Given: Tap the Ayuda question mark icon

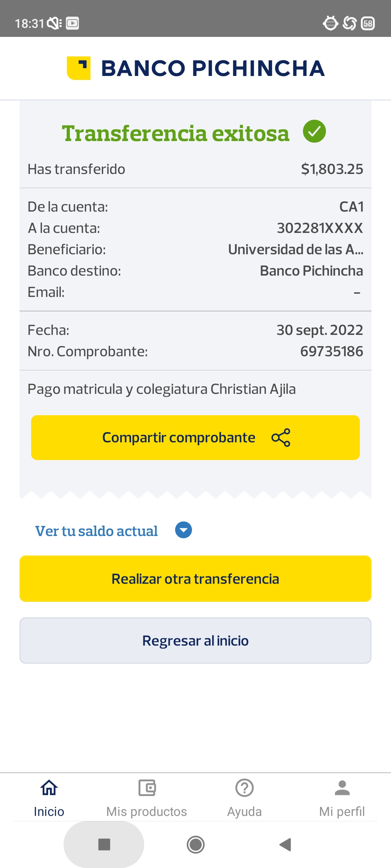Looking at the screenshot, I should click(x=244, y=788).
